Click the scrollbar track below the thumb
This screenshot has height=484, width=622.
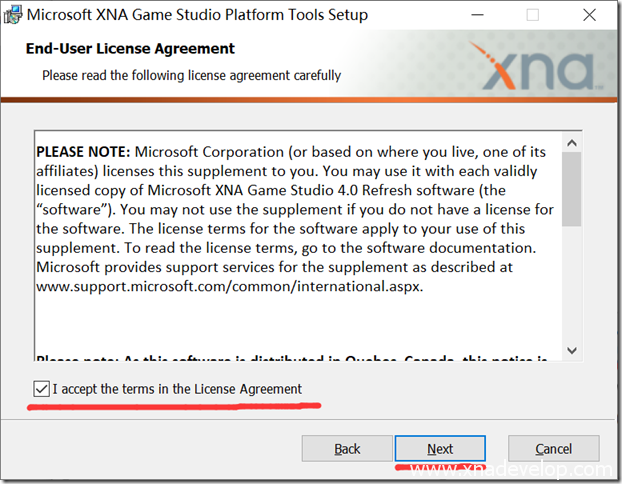(571, 290)
